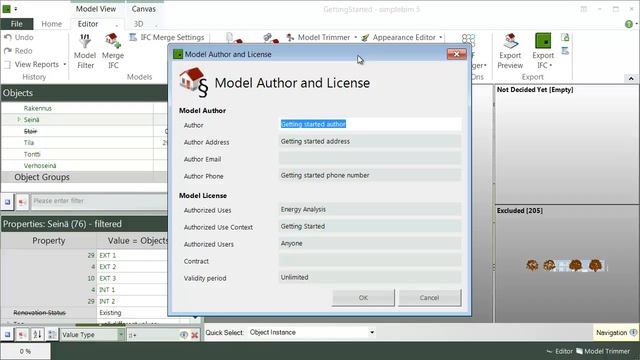The image size is (640, 360).
Task: Click the Author Address field
Action: click(x=370, y=141)
